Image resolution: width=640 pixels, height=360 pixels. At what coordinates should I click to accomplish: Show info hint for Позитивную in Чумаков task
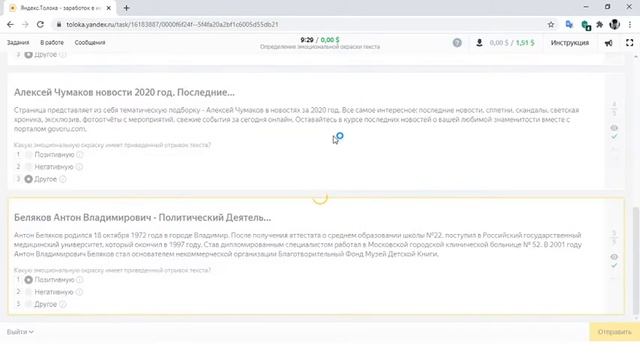click(80, 155)
